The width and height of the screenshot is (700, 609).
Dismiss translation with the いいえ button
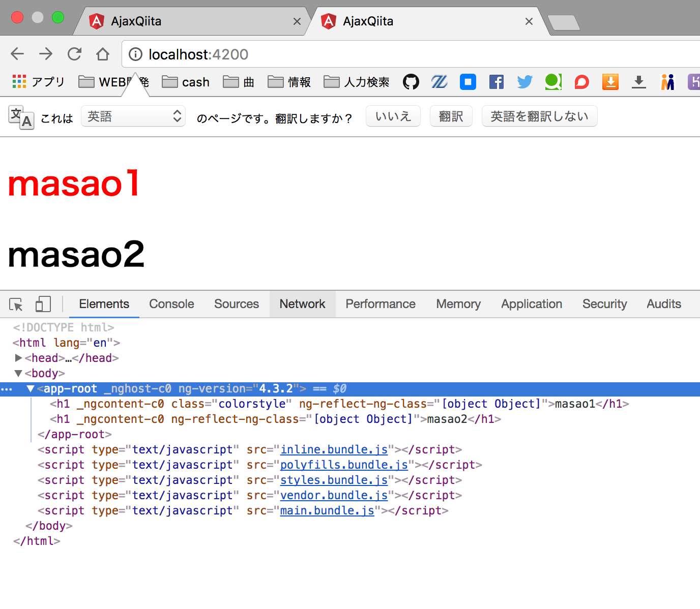(x=393, y=116)
